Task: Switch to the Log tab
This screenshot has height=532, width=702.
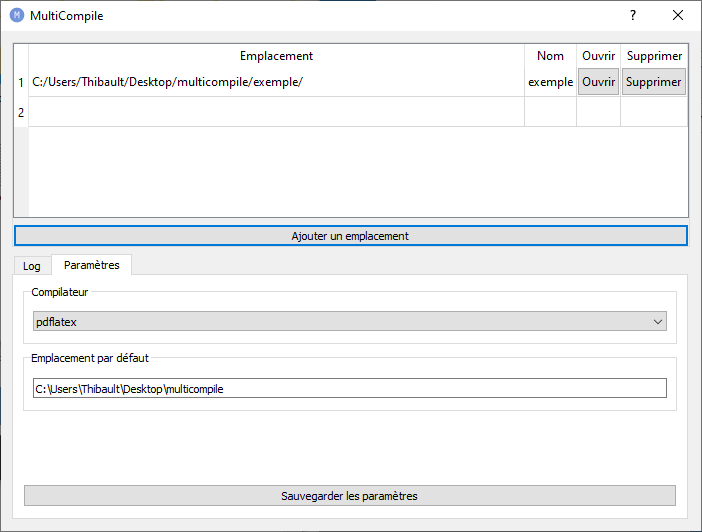Action: tap(32, 266)
